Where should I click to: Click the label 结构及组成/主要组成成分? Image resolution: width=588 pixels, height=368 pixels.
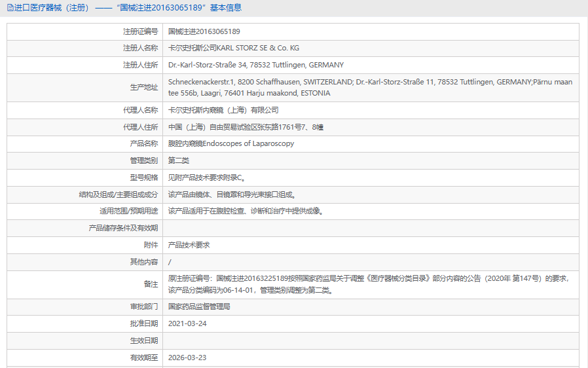pyautogui.click(x=119, y=194)
